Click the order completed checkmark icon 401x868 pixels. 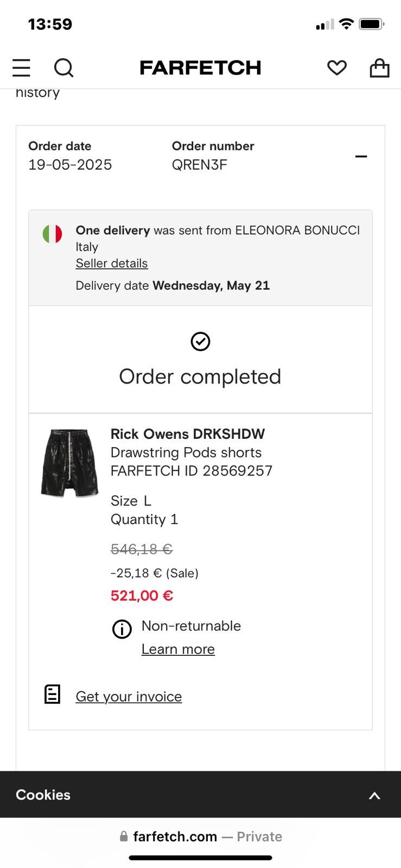(200, 342)
